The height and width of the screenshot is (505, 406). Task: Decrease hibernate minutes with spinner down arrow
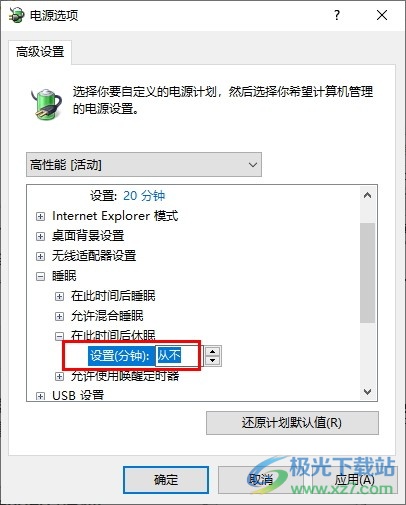pos(212,360)
